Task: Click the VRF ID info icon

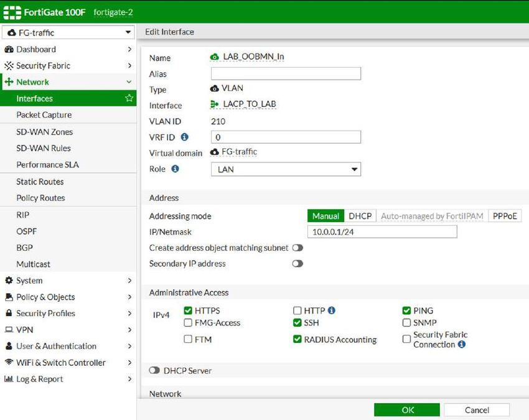Action: pyautogui.click(x=185, y=137)
